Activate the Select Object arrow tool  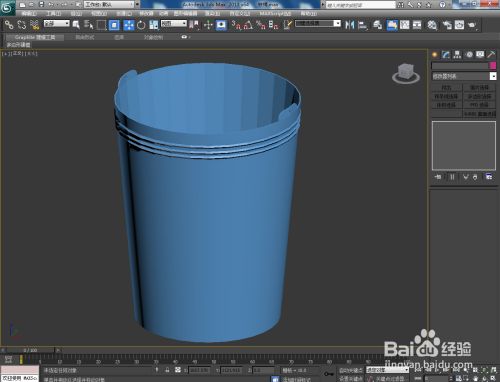(76, 25)
